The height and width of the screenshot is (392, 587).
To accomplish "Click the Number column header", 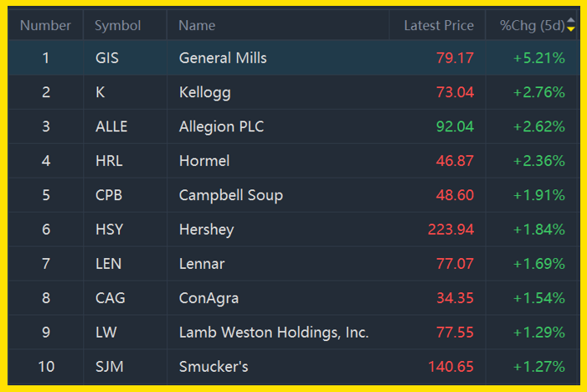I will [x=45, y=25].
